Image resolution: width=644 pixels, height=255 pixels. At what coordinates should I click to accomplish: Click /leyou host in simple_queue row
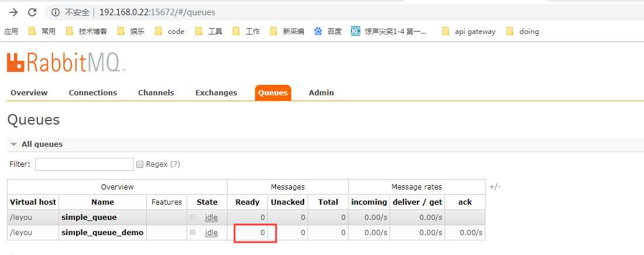pos(20,217)
